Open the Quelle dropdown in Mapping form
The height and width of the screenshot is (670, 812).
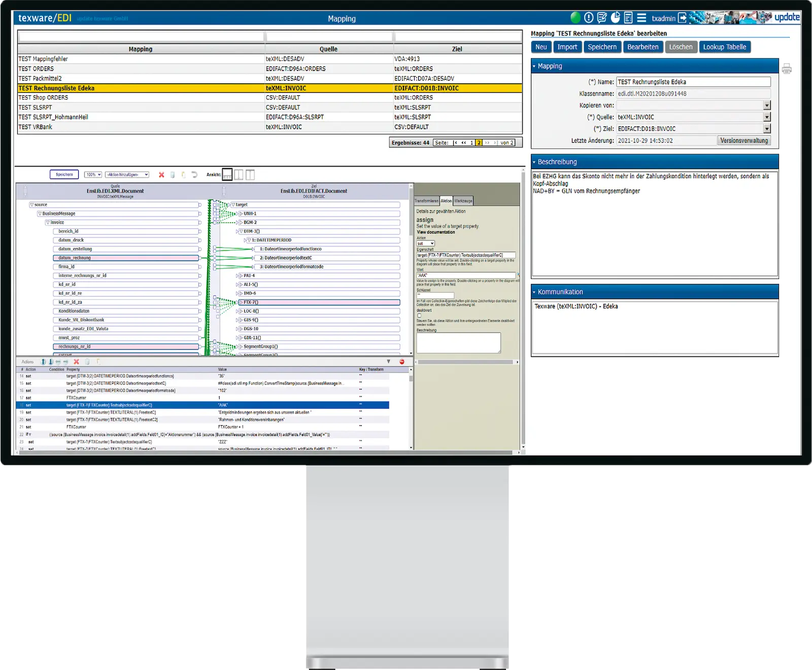coord(767,117)
